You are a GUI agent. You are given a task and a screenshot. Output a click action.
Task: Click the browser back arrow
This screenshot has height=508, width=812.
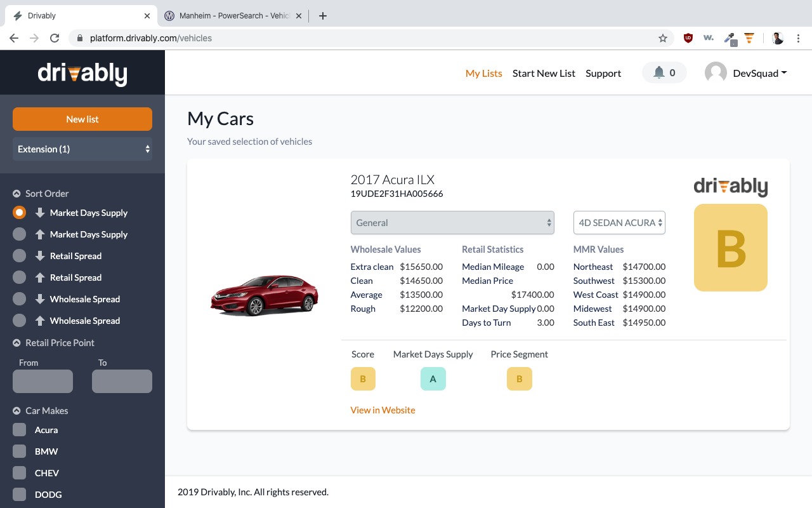click(14, 38)
